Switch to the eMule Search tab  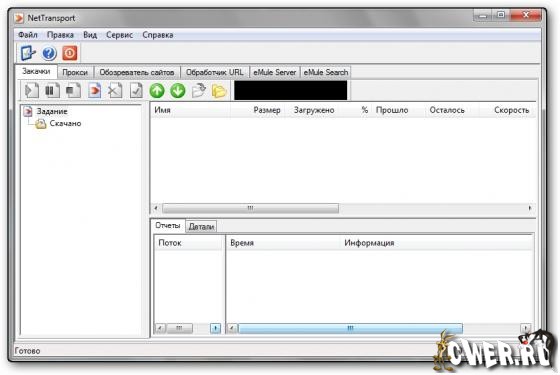click(x=326, y=72)
